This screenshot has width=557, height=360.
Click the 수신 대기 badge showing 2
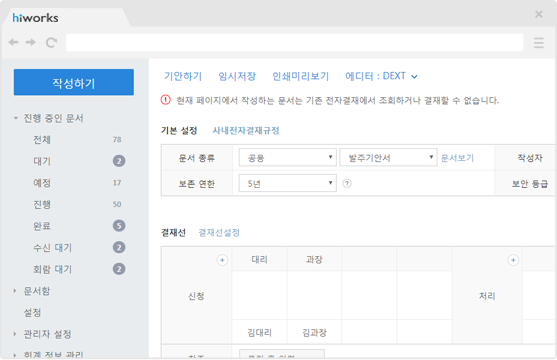[119, 247]
